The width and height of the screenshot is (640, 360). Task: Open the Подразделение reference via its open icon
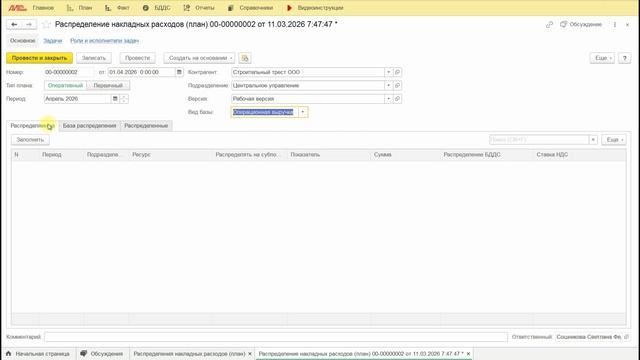click(x=397, y=86)
